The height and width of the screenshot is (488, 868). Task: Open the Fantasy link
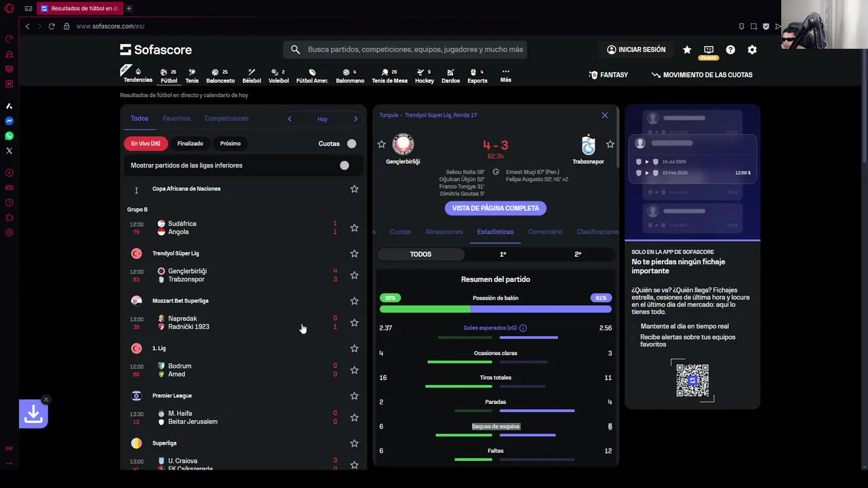click(608, 75)
